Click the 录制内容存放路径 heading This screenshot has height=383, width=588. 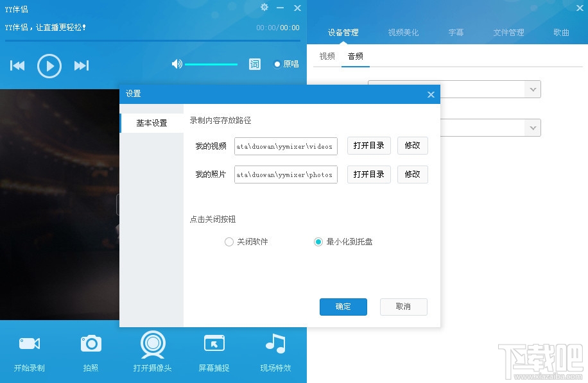[221, 121]
